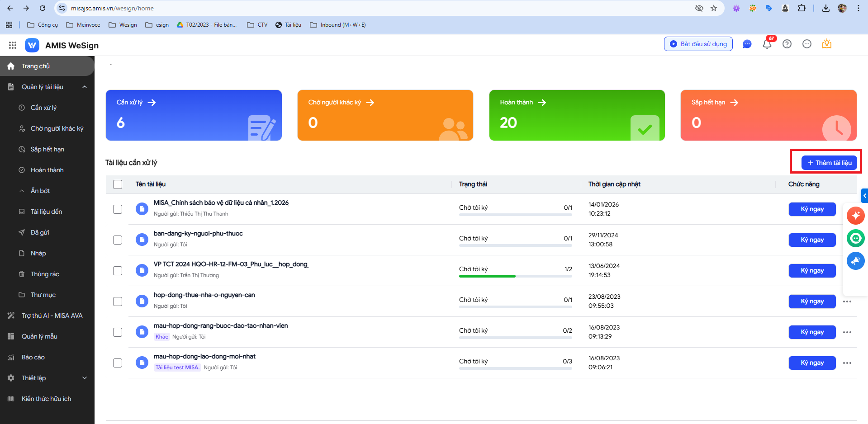Collapse the Quản lý tài liệu menu
The width and height of the screenshot is (868, 424).
(85, 87)
